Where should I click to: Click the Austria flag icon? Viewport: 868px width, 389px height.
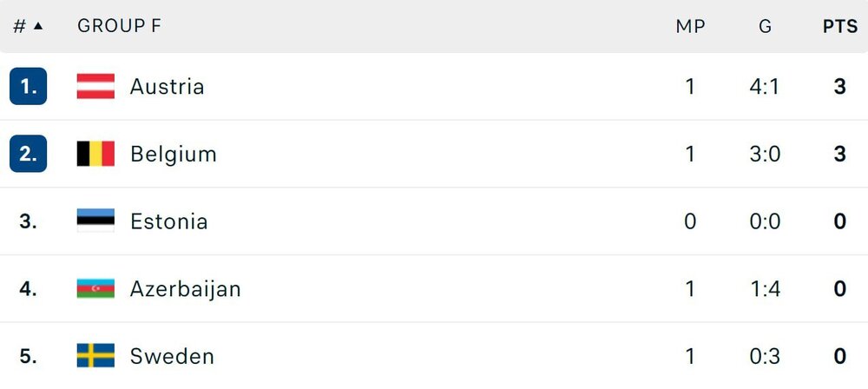point(95,86)
